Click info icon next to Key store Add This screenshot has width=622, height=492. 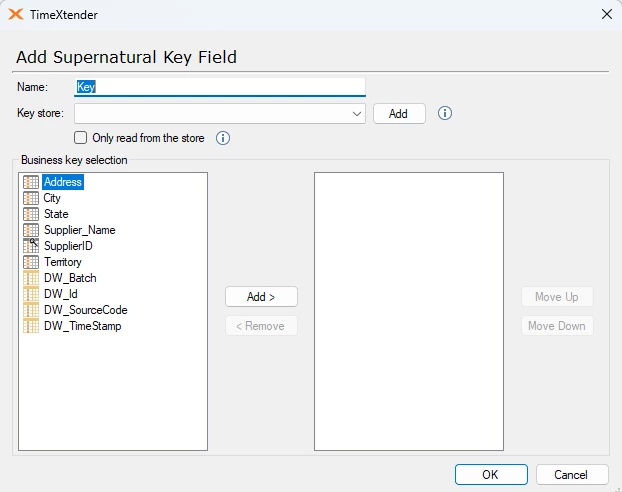[446, 113]
